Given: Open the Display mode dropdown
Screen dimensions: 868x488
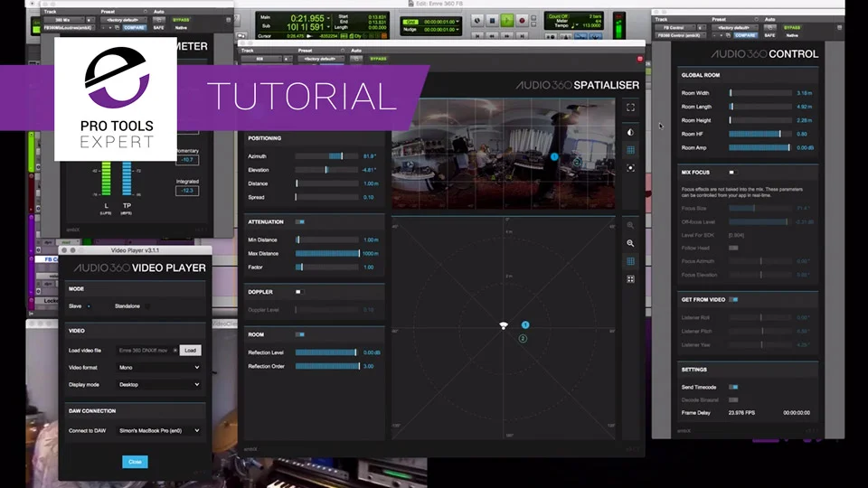Looking at the screenshot, I should coord(159,385).
